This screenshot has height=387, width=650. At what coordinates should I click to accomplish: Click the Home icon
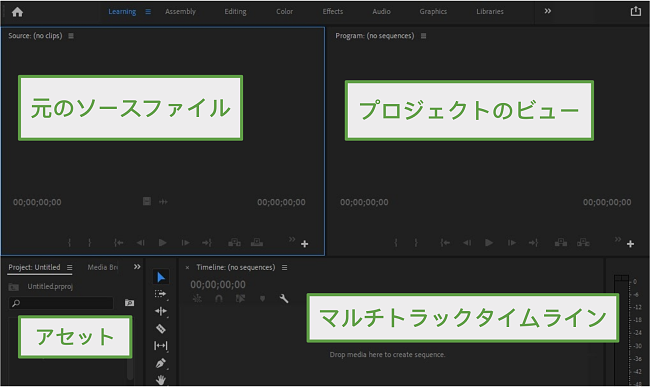click(x=17, y=12)
